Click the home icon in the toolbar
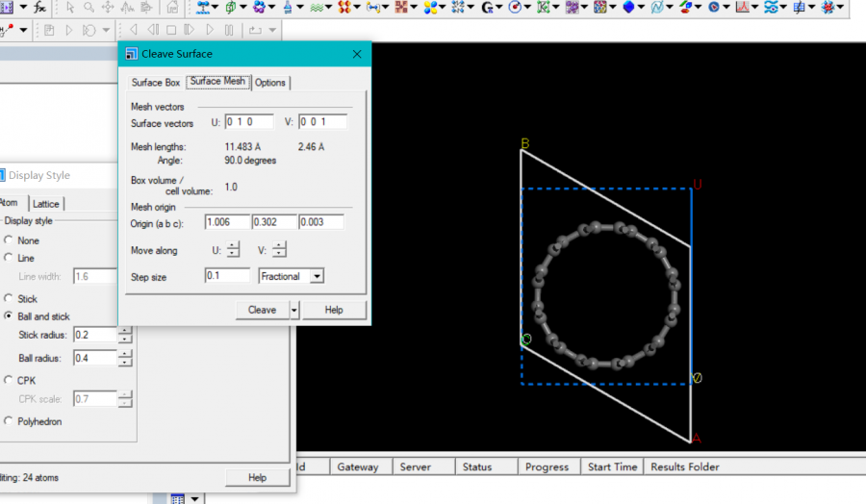Viewport: 866px width, 504px height. pos(173,7)
